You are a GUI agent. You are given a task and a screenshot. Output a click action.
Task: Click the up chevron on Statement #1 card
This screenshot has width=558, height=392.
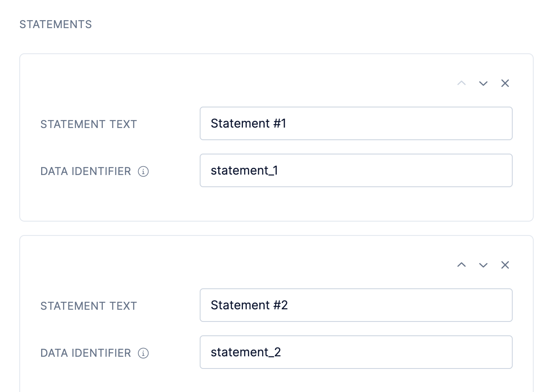tap(462, 84)
